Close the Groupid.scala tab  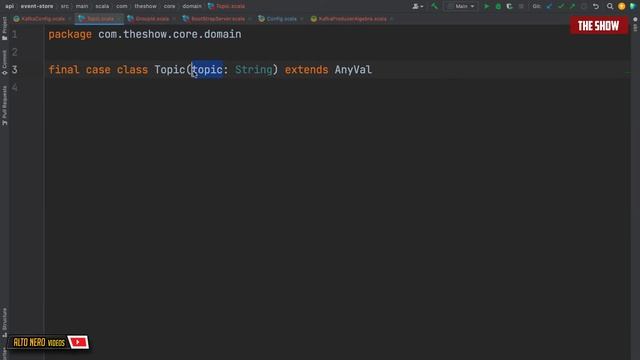click(x=174, y=19)
